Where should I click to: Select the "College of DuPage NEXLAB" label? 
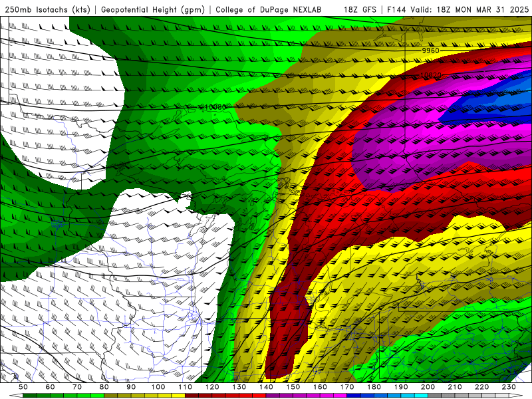[x=269, y=9]
